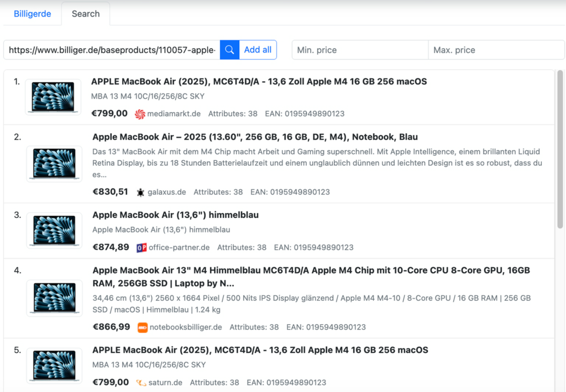
Task: Click the notebooksbilliger.de shop logo icon
Action: (x=143, y=327)
